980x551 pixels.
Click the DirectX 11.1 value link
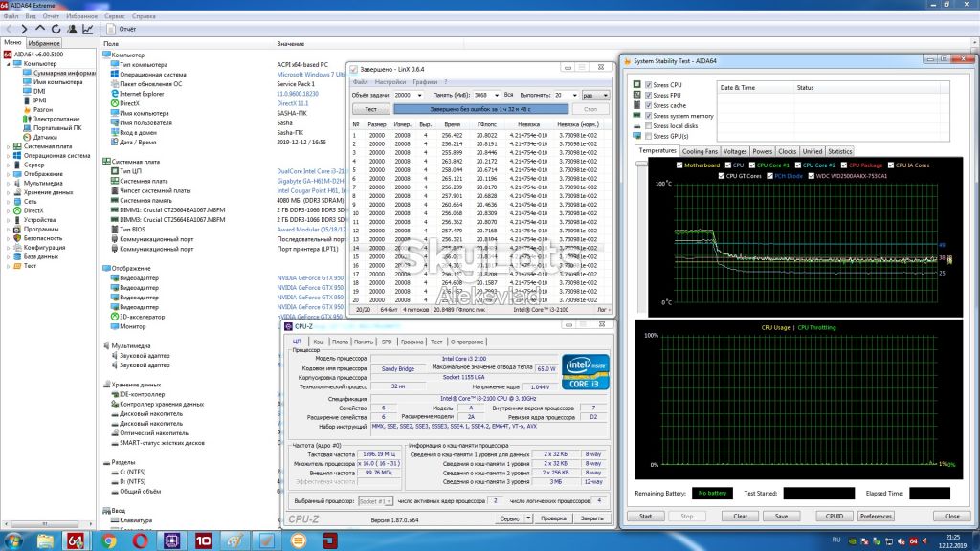293,103
